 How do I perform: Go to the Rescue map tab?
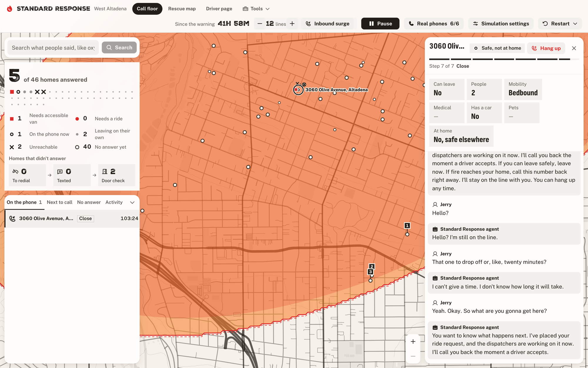point(182,9)
